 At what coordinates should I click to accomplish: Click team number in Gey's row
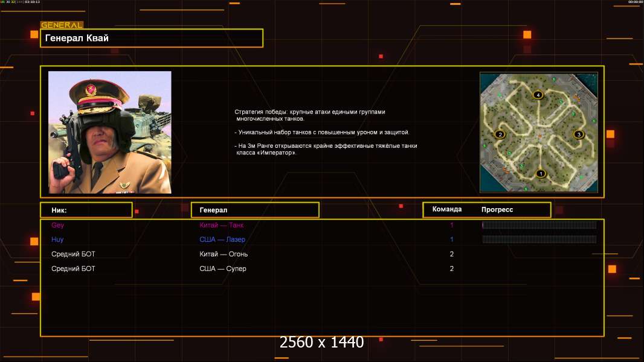click(452, 225)
